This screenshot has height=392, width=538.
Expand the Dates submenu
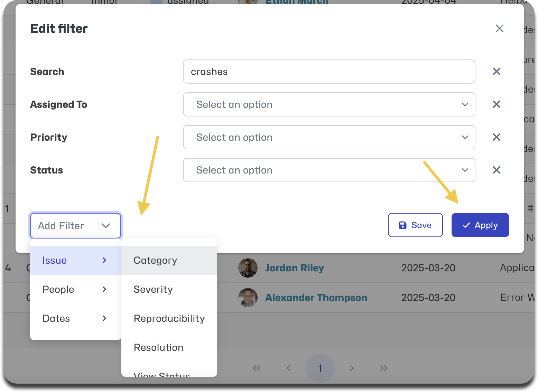[75, 318]
